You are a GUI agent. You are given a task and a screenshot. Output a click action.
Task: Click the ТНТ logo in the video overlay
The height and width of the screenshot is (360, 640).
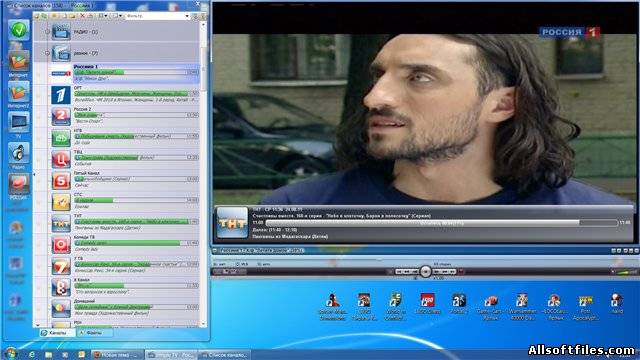(232, 222)
